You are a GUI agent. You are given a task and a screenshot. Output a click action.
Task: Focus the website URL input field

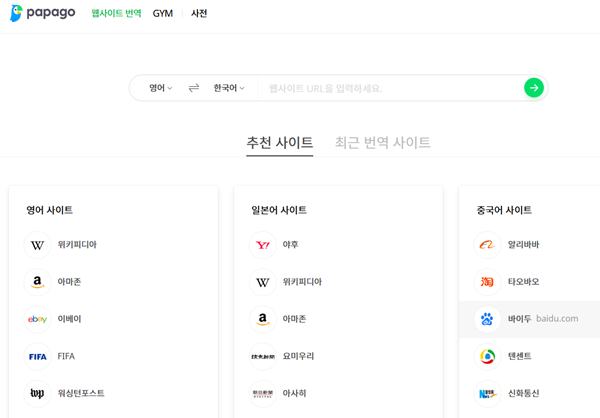pos(390,88)
